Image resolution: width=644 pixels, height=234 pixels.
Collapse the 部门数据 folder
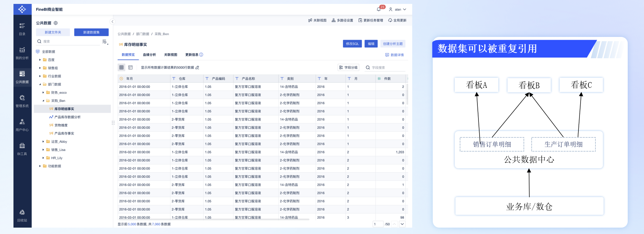(40, 85)
